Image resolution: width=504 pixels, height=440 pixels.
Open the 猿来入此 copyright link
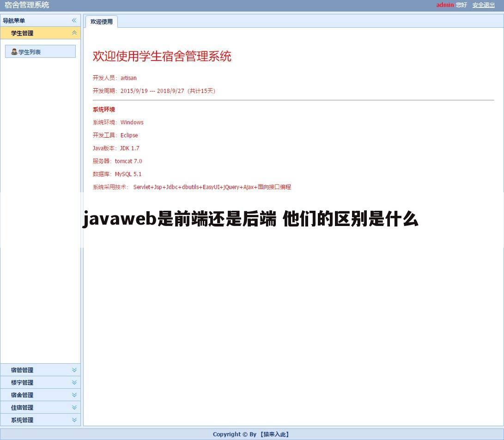(275, 434)
